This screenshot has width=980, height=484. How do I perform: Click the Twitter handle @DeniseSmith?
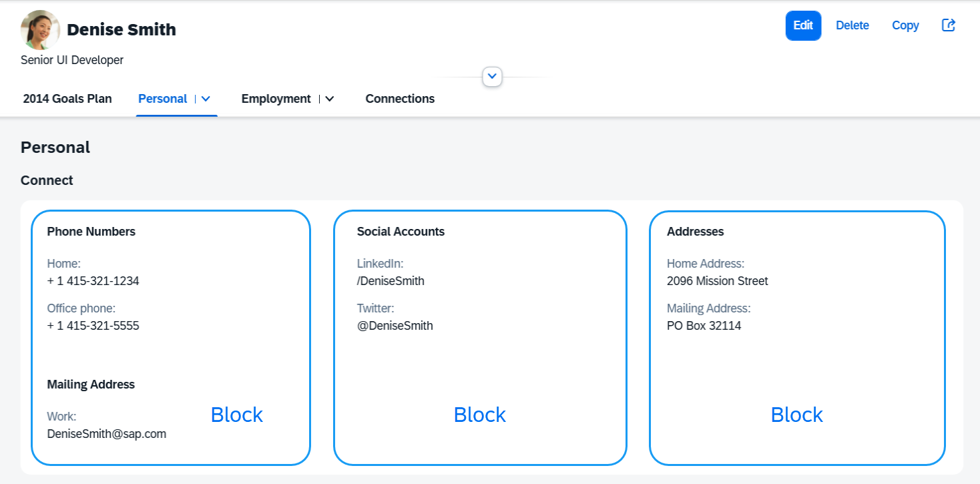pyautogui.click(x=395, y=326)
